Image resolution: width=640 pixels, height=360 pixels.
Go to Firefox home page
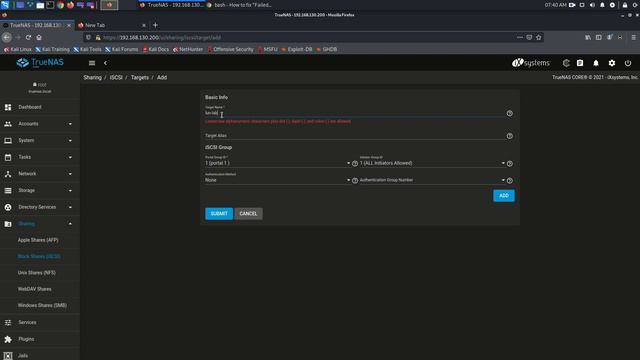39,37
